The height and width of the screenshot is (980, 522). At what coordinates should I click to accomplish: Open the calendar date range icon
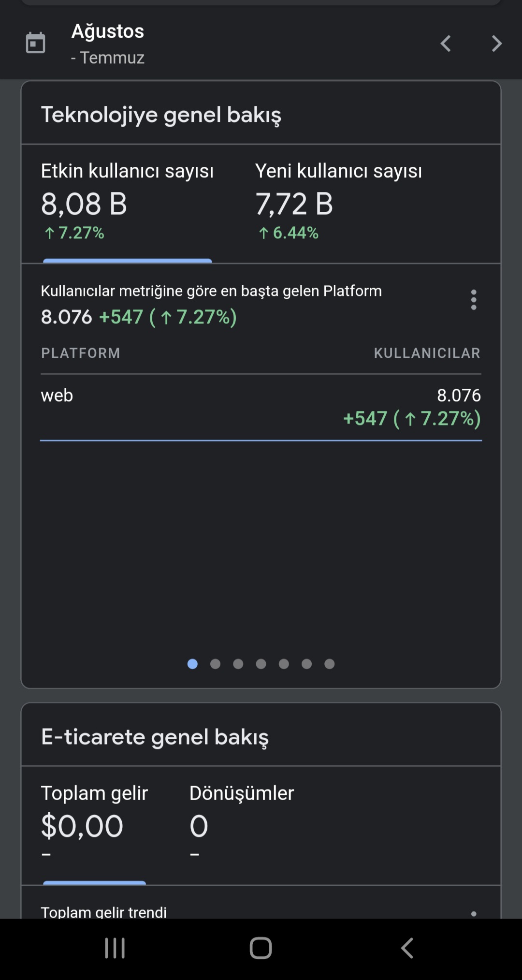(x=35, y=43)
